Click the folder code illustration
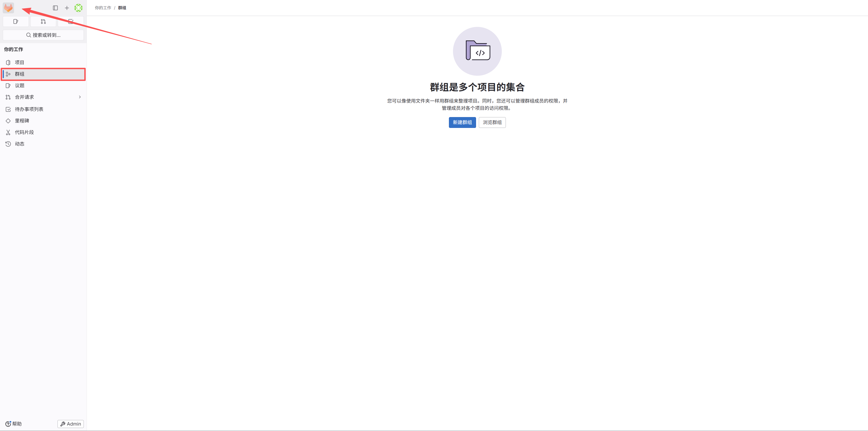868x431 pixels. [x=477, y=51]
